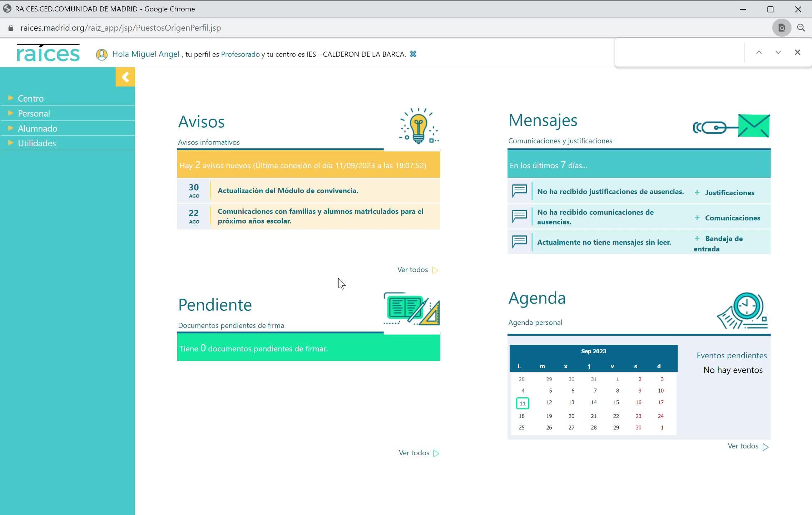This screenshot has width=812, height=515.
Task: Expand the Alumnado menu
Action: [x=38, y=128]
